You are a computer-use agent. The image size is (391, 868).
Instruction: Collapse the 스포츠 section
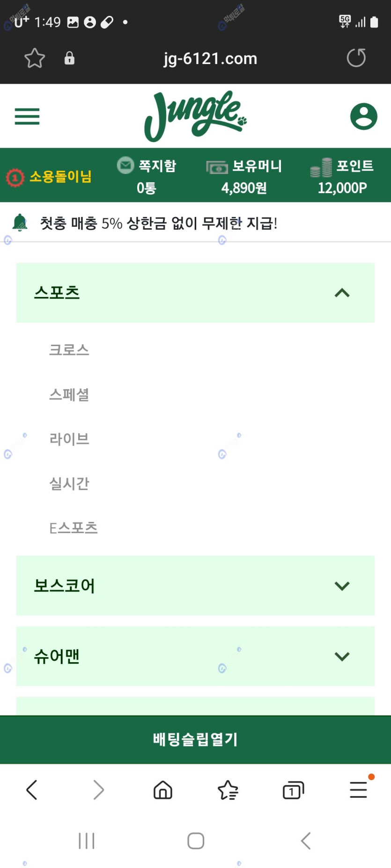(195, 293)
